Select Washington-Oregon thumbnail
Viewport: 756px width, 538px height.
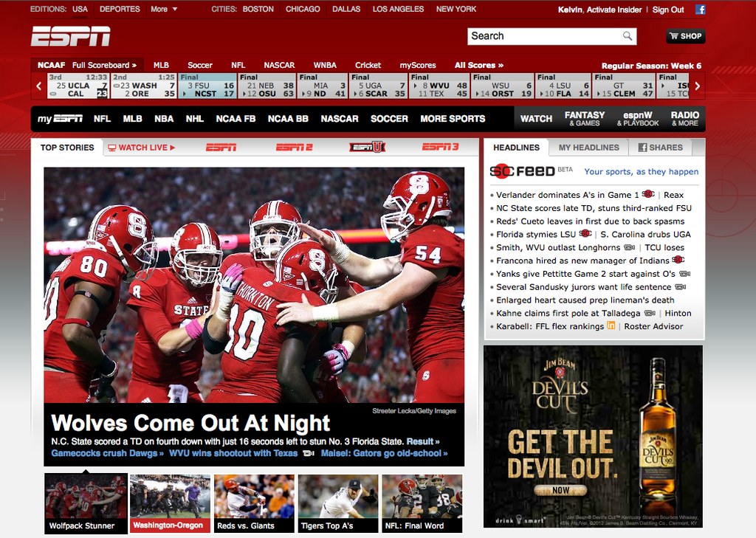(x=171, y=503)
